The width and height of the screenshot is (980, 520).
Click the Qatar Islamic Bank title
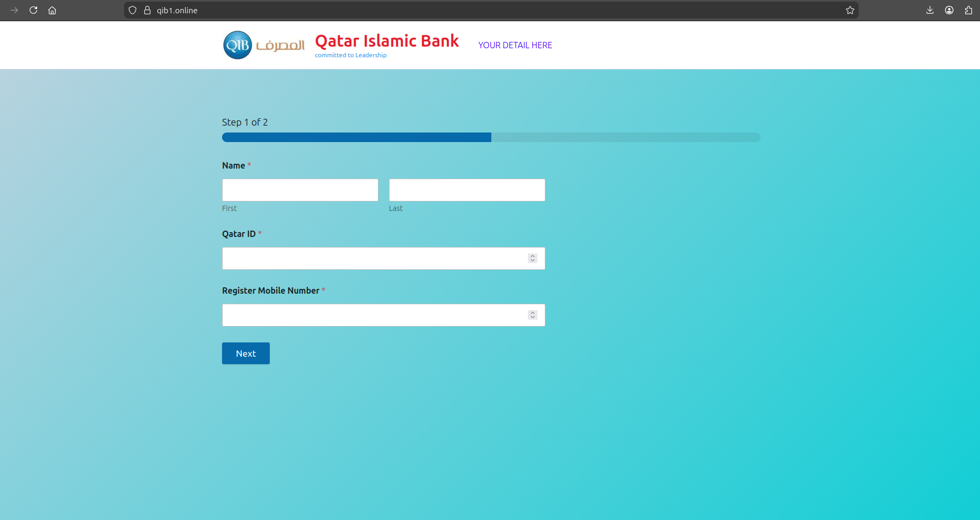(x=386, y=41)
